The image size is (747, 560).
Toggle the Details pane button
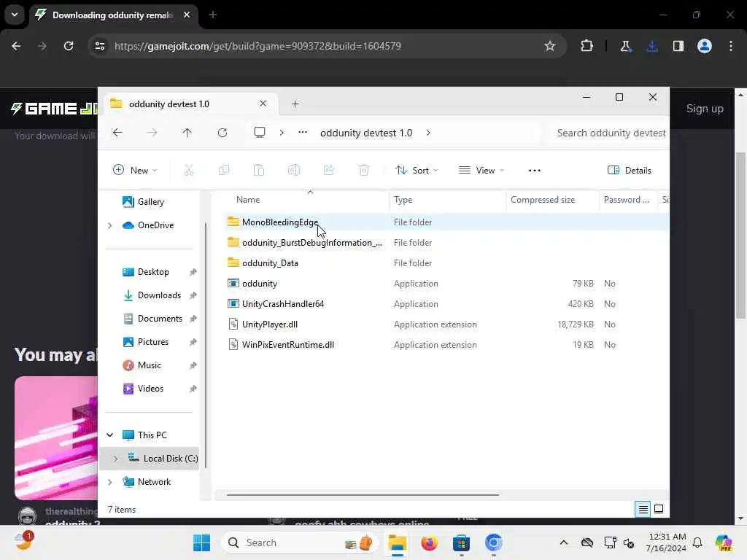pos(630,170)
